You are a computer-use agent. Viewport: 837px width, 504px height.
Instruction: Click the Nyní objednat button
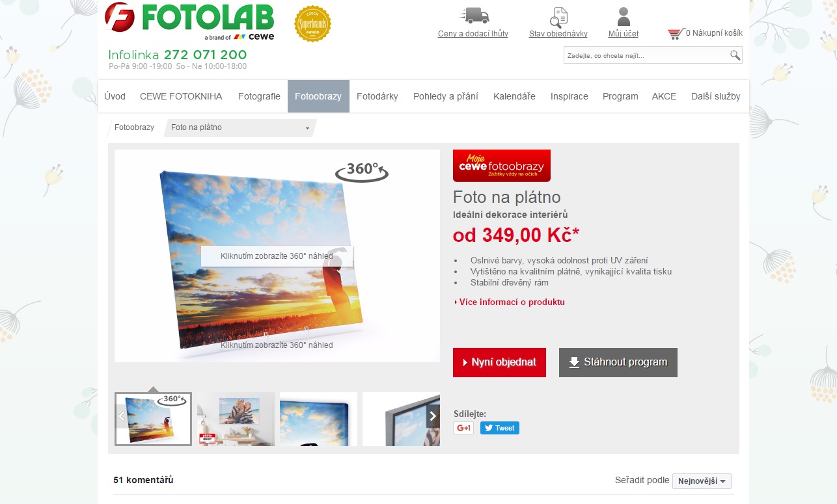(499, 362)
